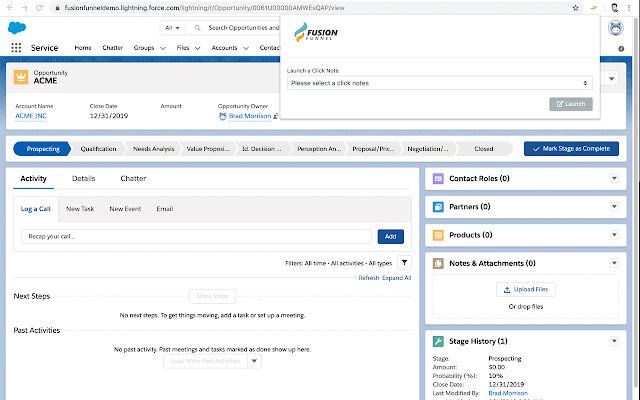
Task: Click the change owner icon after Brad Morrison
Action: click(x=276, y=116)
